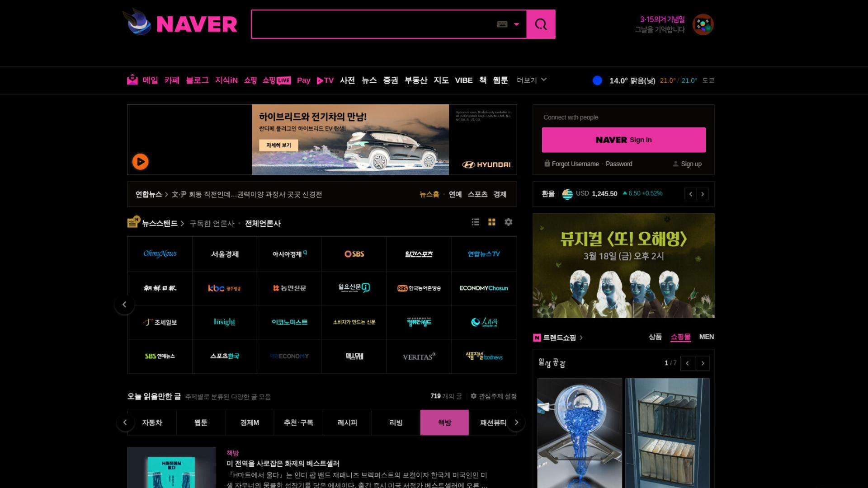Open 관심주제 설정 settings

[x=494, y=396]
